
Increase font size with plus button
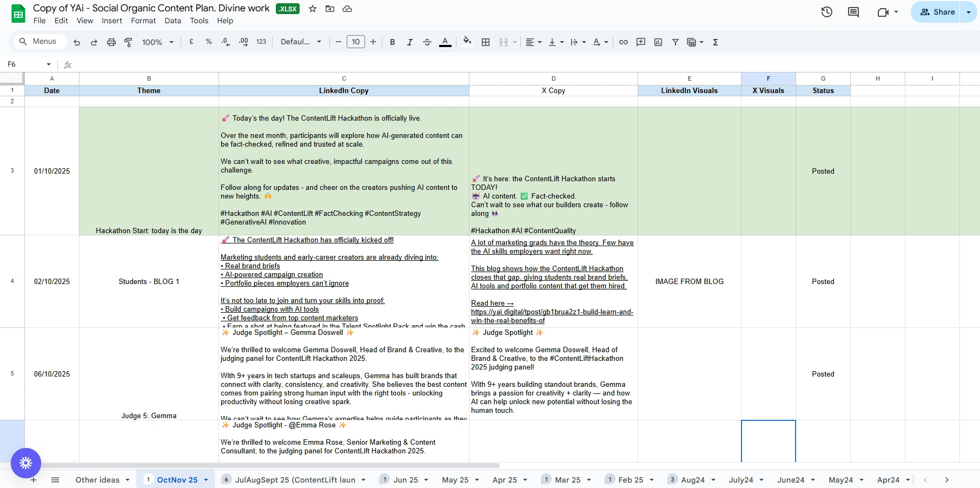point(373,42)
